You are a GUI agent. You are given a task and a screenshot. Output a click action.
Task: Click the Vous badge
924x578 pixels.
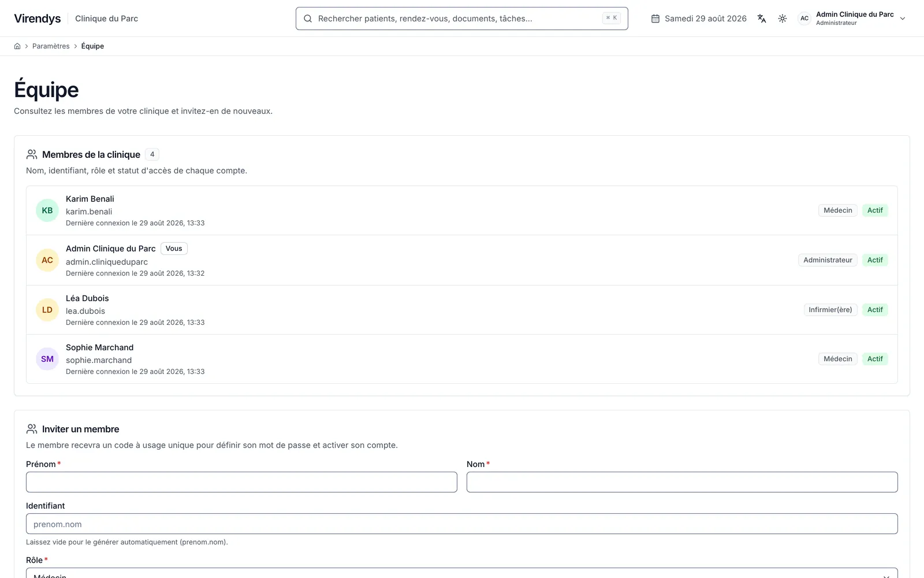(x=174, y=249)
